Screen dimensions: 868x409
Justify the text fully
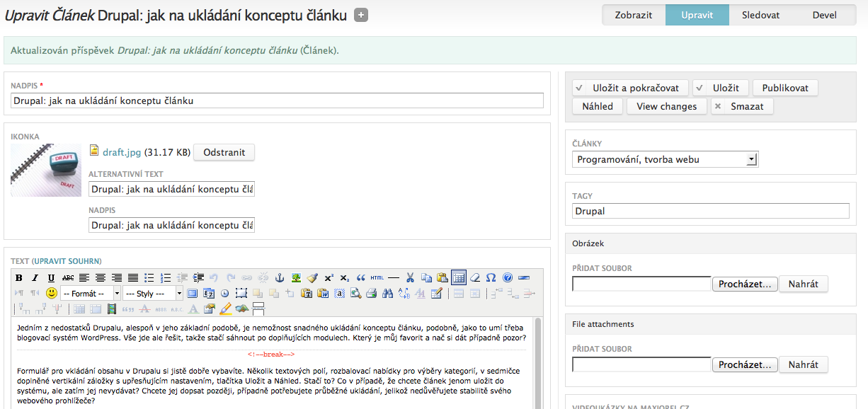tap(133, 277)
